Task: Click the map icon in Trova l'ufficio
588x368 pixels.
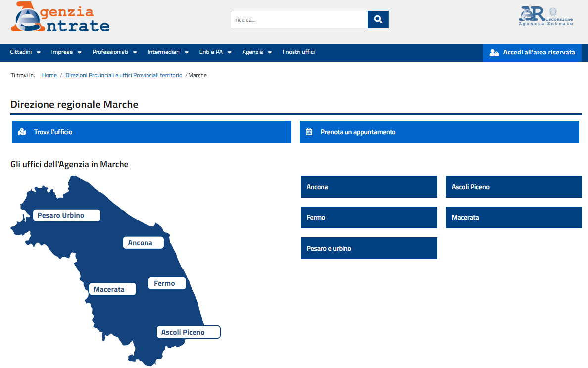Action: (22, 132)
